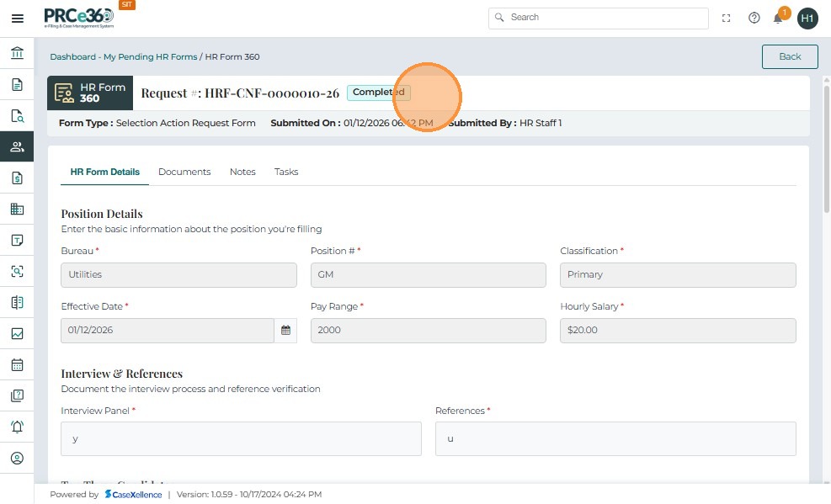
Task: Select the people sidebar icon
Action: pos(17,147)
